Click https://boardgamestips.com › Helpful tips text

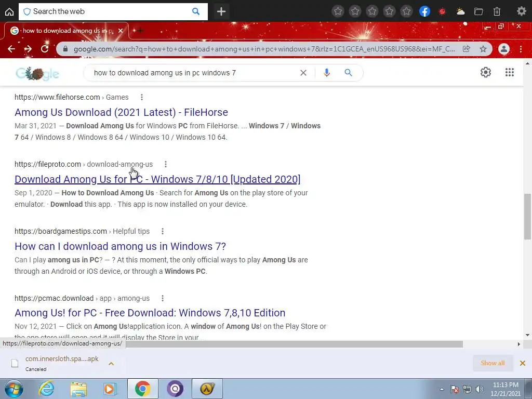click(82, 231)
